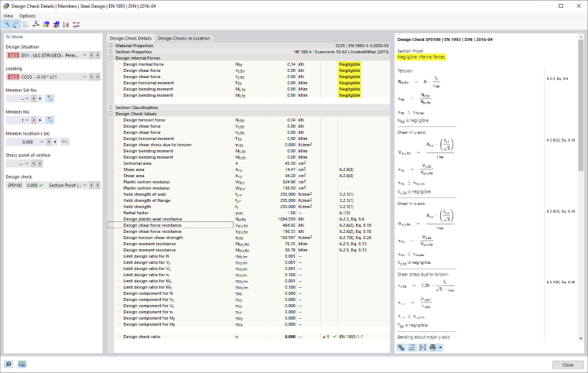The image size is (588, 373).
Task: Click the diagram graph toolbar icon
Action: click(x=66, y=25)
